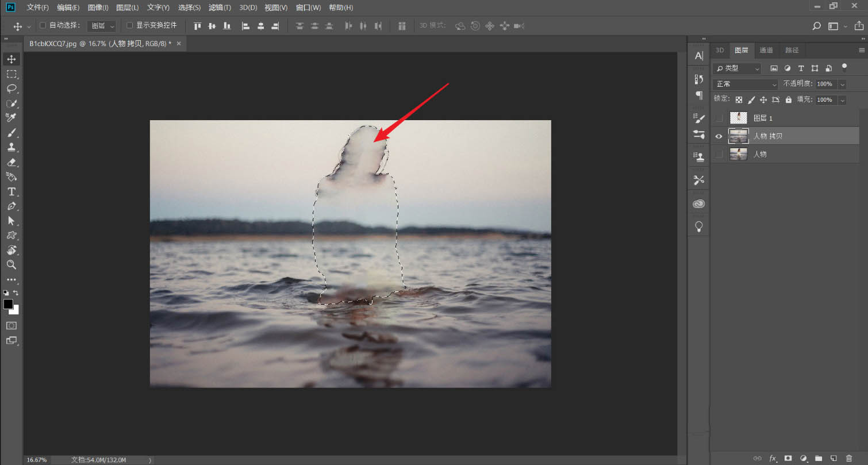Screen dimensions: 868x465
Task: Switch to the 通道 tab
Action: [766, 50]
